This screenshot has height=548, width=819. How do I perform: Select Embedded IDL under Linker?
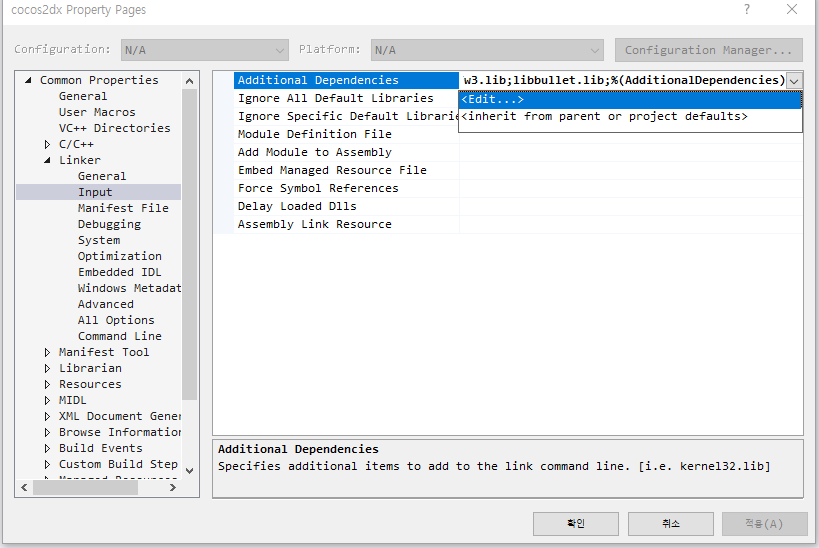[120, 272]
